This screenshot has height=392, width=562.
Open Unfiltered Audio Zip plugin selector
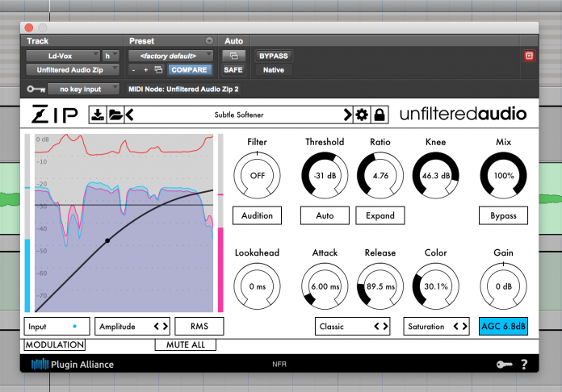(x=73, y=70)
